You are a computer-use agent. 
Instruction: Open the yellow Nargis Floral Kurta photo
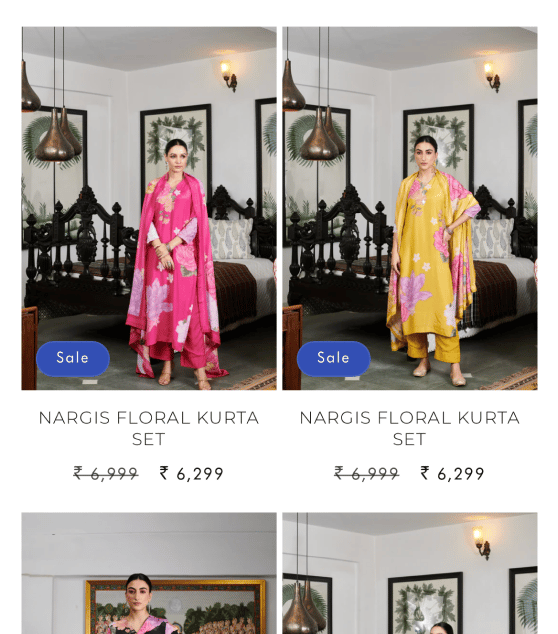[410, 208]
